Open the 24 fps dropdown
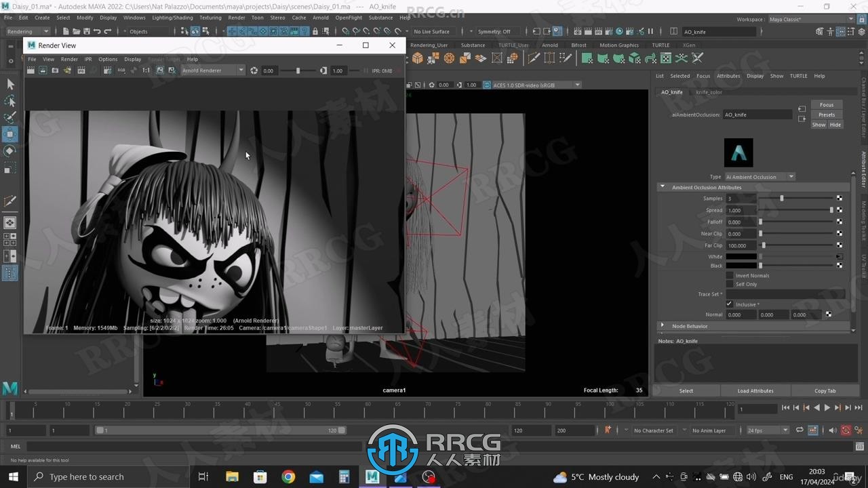The height and width of the screenshot is (488, 868). [x=768, y=430]
